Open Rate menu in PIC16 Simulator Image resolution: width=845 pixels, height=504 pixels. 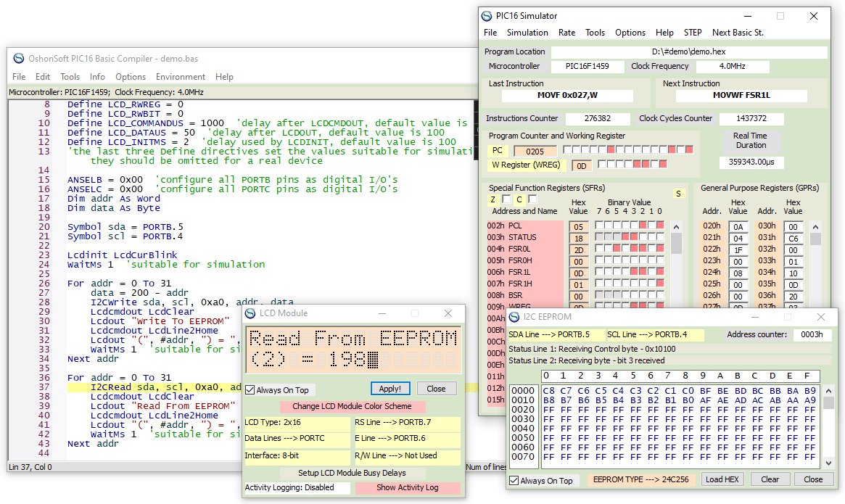(x=566, y=33)
